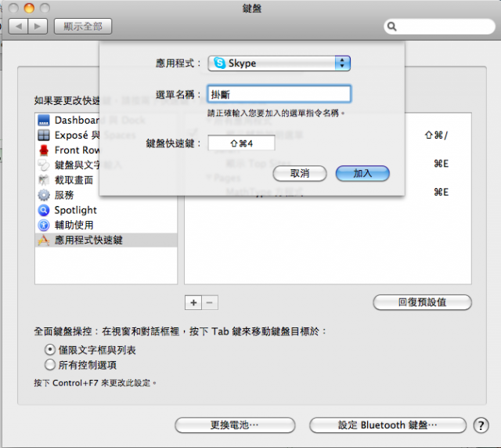This screenshot has width=501, height=448.
Task: Open help with the question mark button
Action: [x=481, y=425]
